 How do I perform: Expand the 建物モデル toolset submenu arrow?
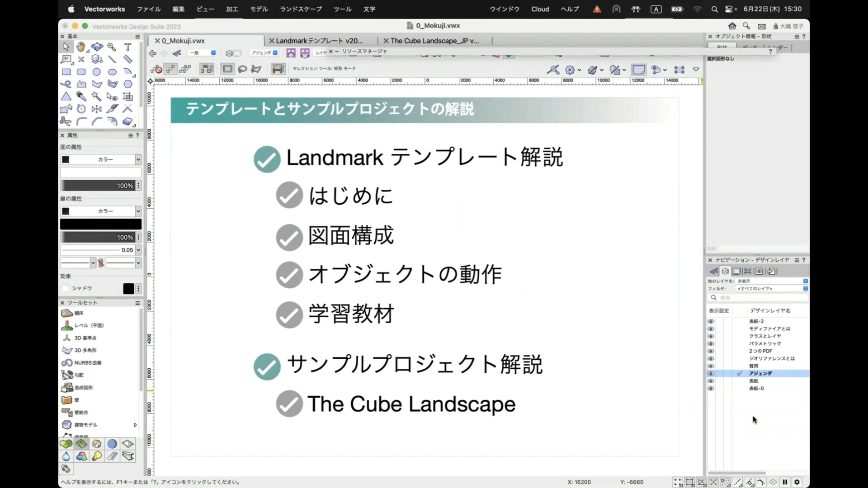pos(135,425)
